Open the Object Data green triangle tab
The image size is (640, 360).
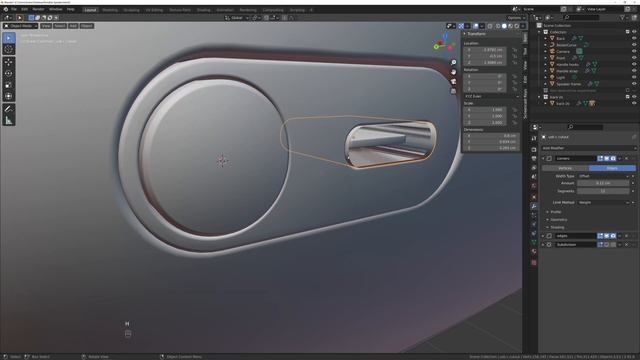point(534,242)
